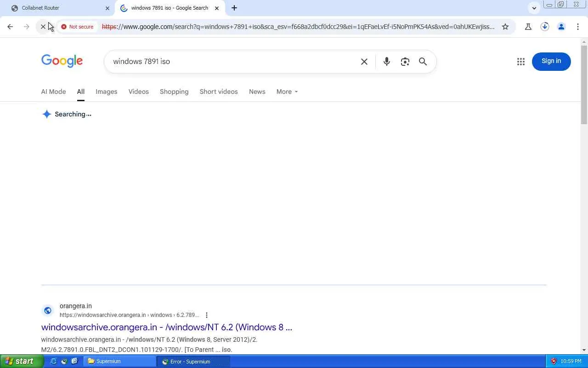Show the browser downloads
The height and width of the screenshot is (368, 588).
point(545,27)
